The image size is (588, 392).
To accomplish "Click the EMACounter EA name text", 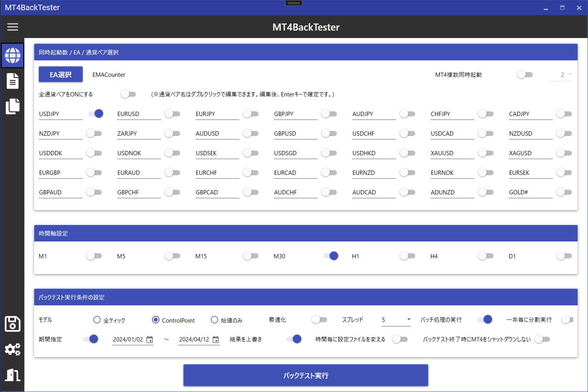I will [x=109, y=75].
